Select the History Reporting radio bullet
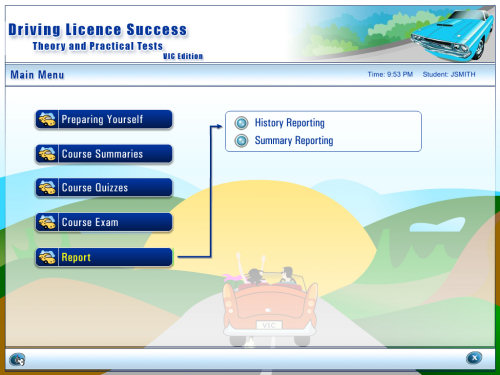 pyautogui.click(x=241, y=123)
